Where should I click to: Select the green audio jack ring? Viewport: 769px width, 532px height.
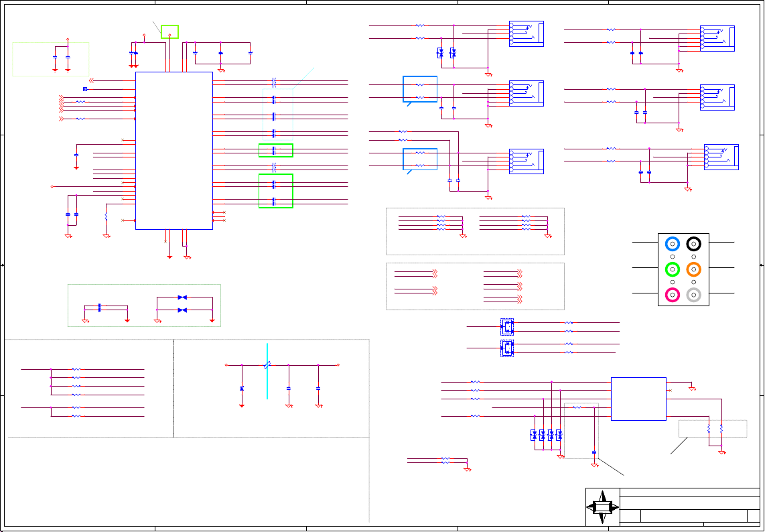click(673, 269)
